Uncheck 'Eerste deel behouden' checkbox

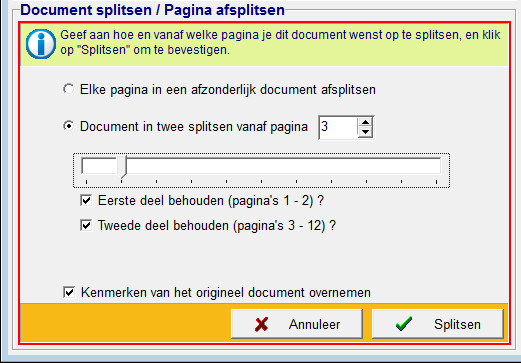coord(86,200)
